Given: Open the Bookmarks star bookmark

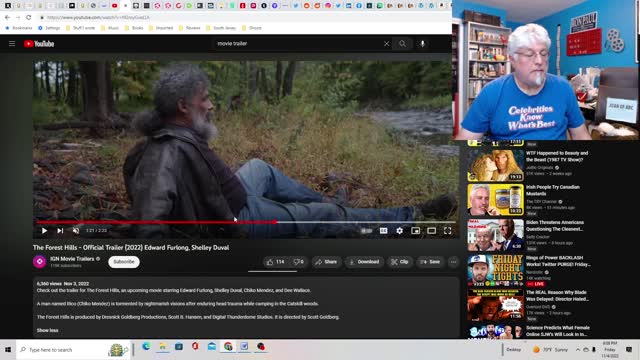Looking at the screenshot, I should (18, 28).
